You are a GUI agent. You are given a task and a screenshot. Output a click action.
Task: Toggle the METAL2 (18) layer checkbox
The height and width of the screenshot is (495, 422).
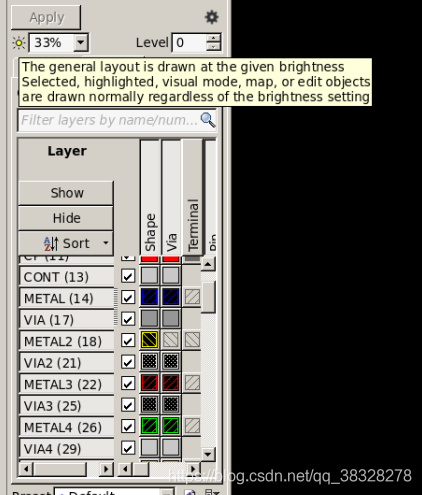[x=128, y=340]
